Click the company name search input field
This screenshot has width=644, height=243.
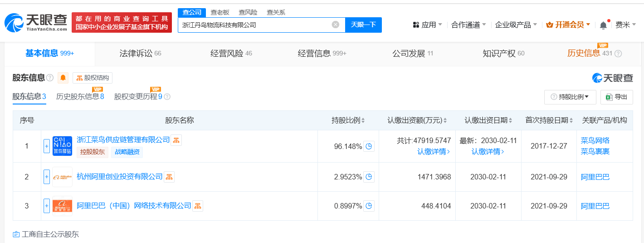point(254,25)
